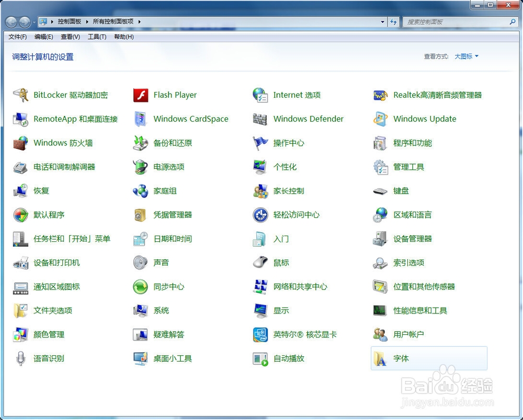The height and width of the screenshot is (420, 523).
Task: Open the Windows Update icon
Action: (380, 119)
